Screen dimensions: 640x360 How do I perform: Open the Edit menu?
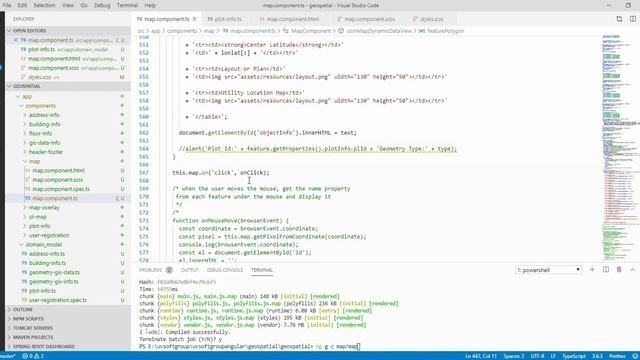click(x=22, y=5)
